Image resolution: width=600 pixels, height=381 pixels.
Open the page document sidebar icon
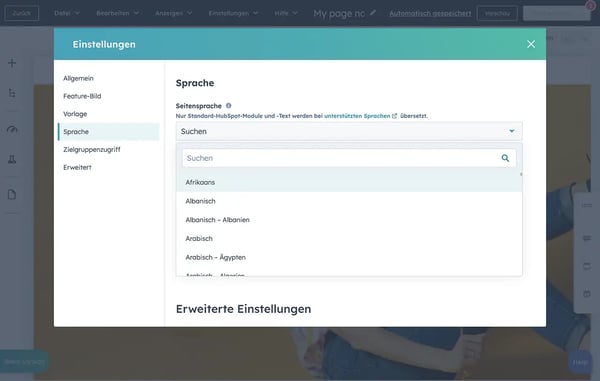(x=12, y=194)
